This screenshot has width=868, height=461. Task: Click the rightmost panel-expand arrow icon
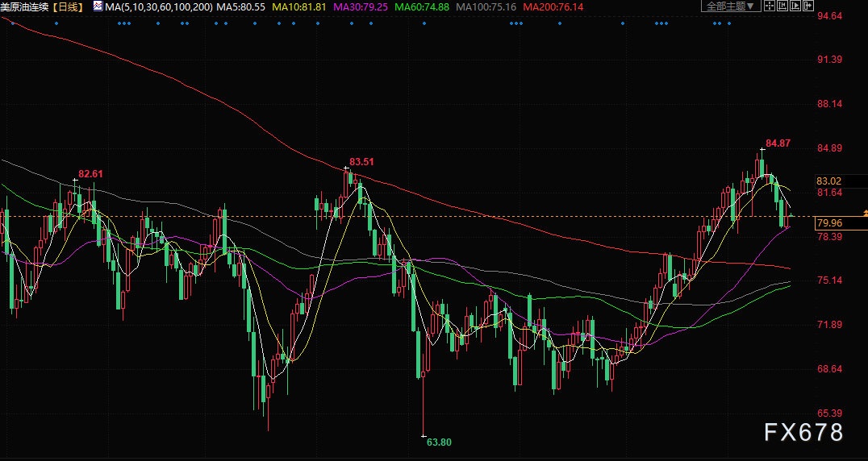point(808,6)
